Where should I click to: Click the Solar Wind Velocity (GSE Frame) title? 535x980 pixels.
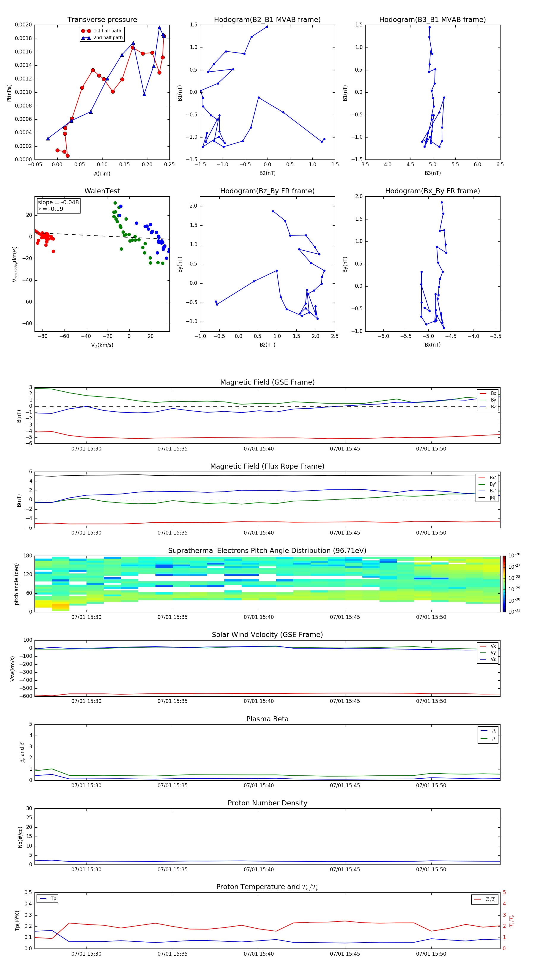(267, 635)
